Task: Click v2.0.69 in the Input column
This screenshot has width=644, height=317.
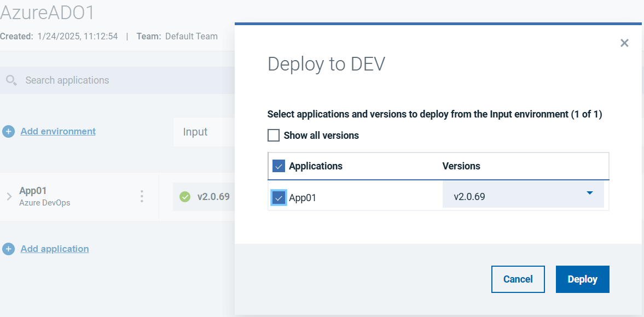Action: [x=213, y=197]
